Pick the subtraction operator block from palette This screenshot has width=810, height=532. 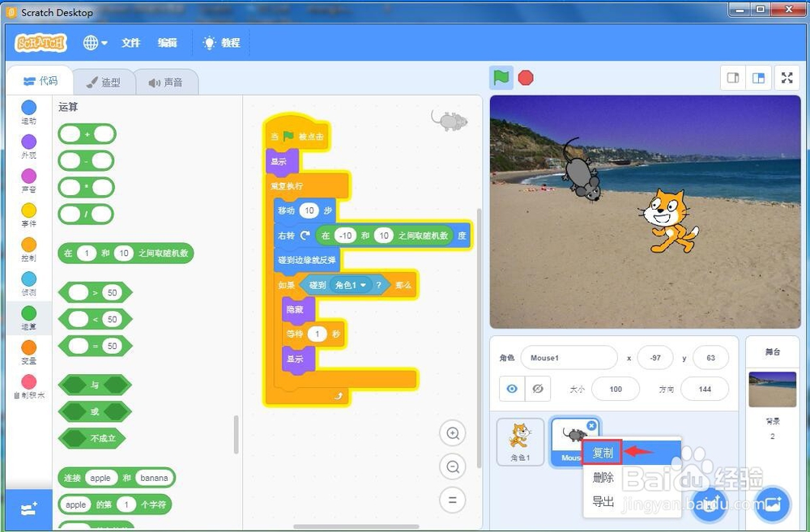click(86, 160)
